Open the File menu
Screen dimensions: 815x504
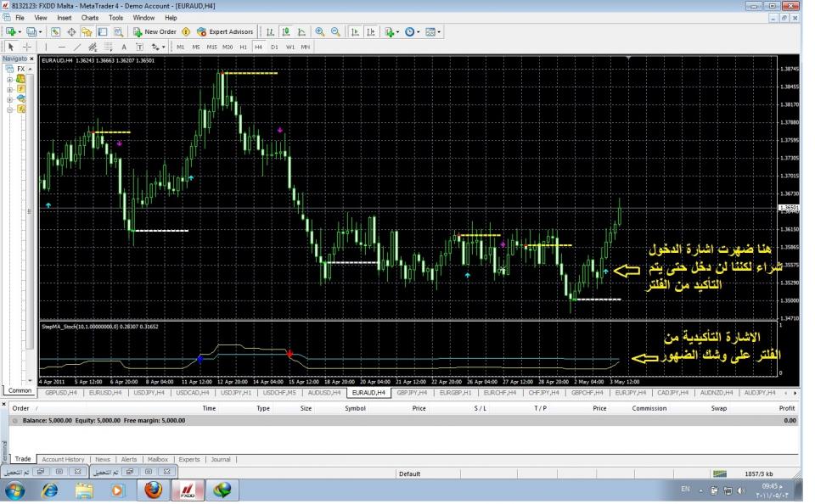pyautogui.click(x=20, y=18)
